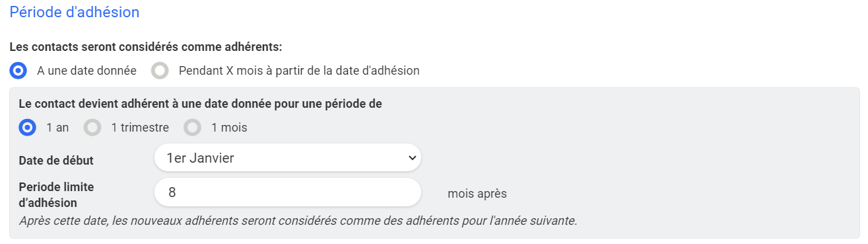Select the "A une date donnée" radio button

18,70
